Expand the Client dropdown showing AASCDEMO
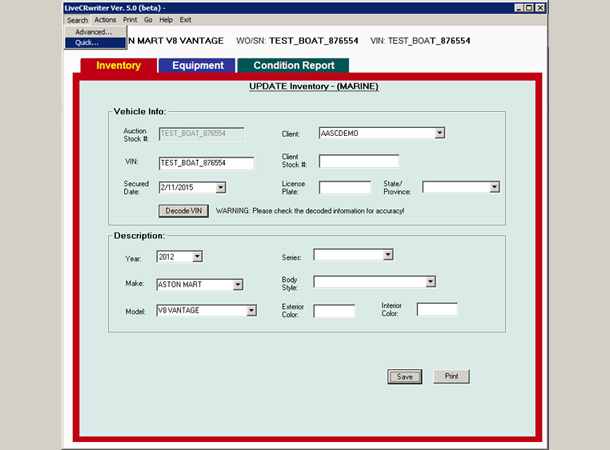610x450 pixels. click(x=440, y=133)
